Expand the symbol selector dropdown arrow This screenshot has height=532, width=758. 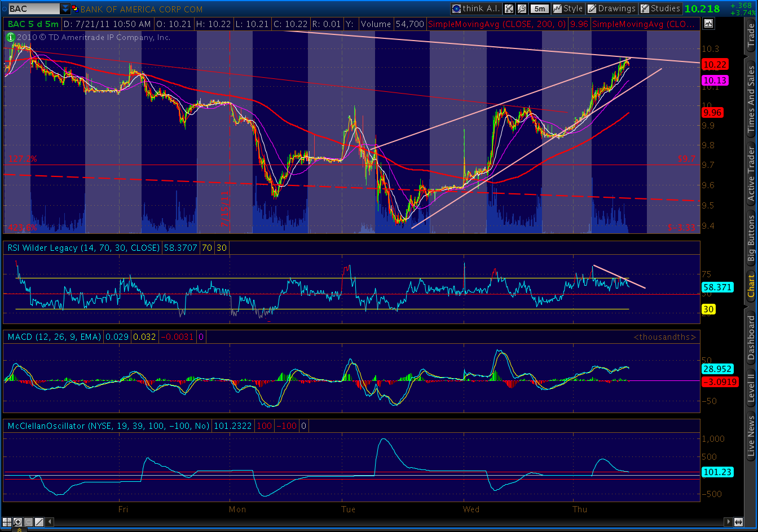pos(65,9)
